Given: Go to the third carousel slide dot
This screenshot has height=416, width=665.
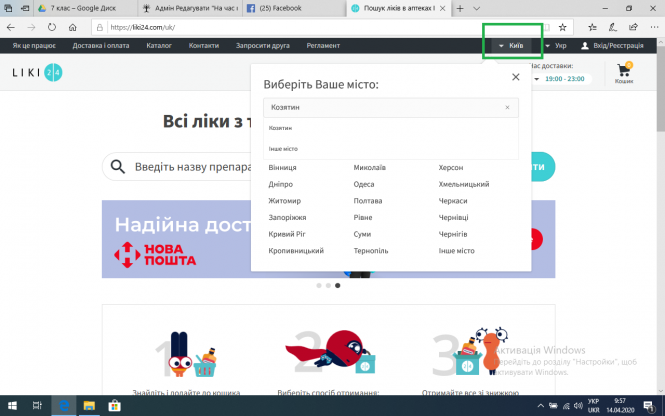Looking at the screenshot, I should pos(337,285).
